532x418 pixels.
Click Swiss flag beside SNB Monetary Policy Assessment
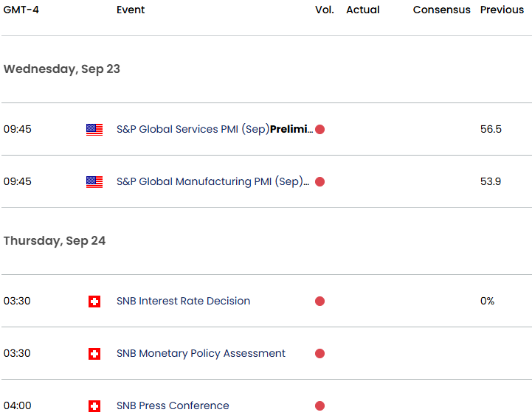click(x=94, y=354)
